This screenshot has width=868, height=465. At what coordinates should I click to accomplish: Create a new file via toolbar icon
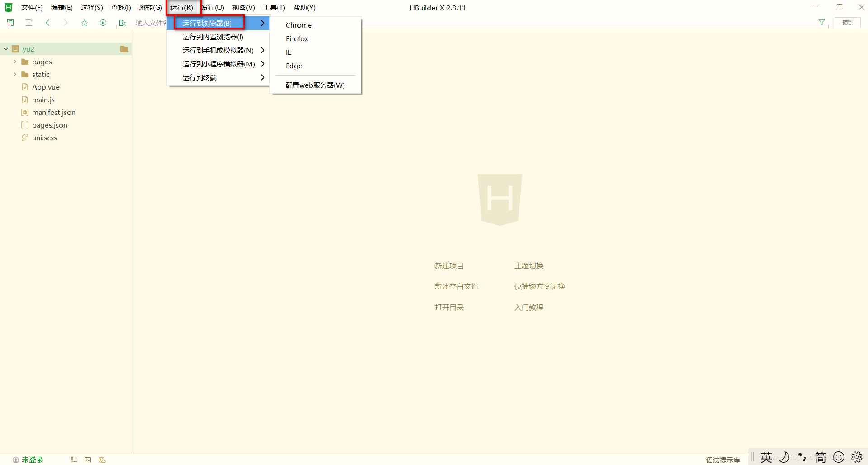pos(10,22)
